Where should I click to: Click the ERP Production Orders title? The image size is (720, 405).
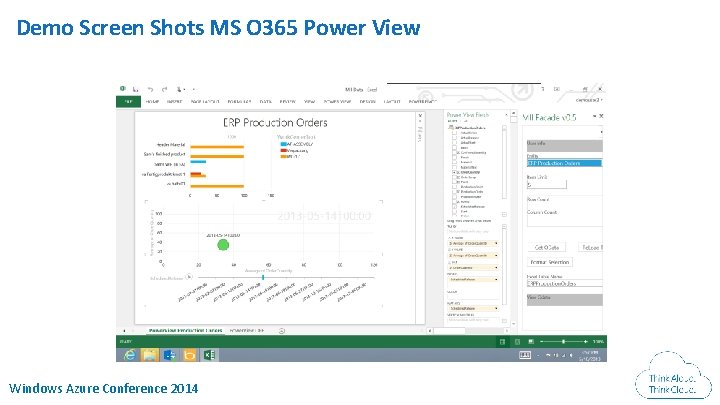click(x=275, y=123)
